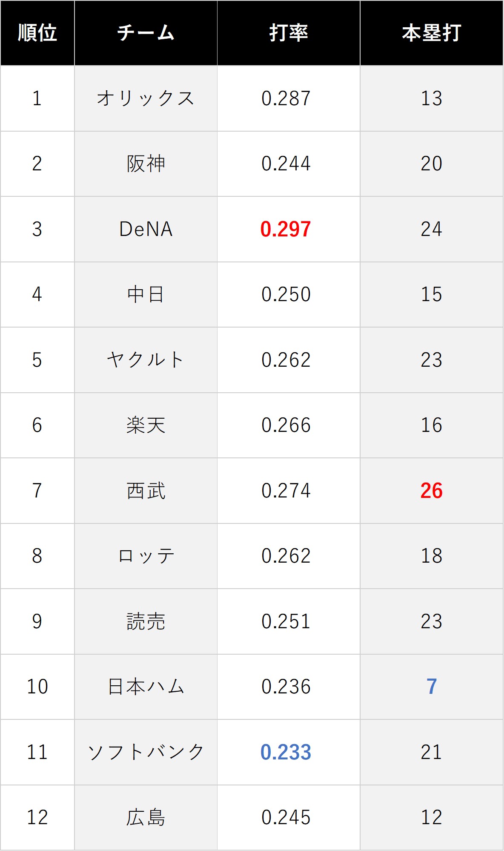
Task: Click the チーム column header
Action: tap(146, 33)
